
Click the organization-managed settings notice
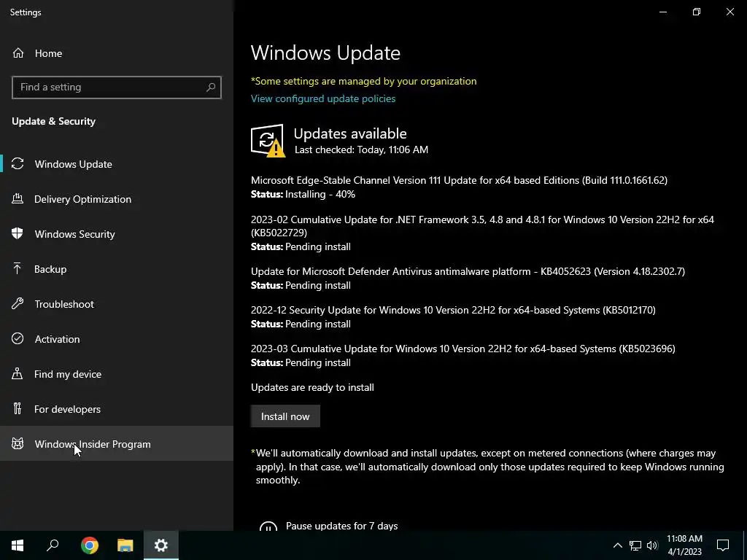363,81
